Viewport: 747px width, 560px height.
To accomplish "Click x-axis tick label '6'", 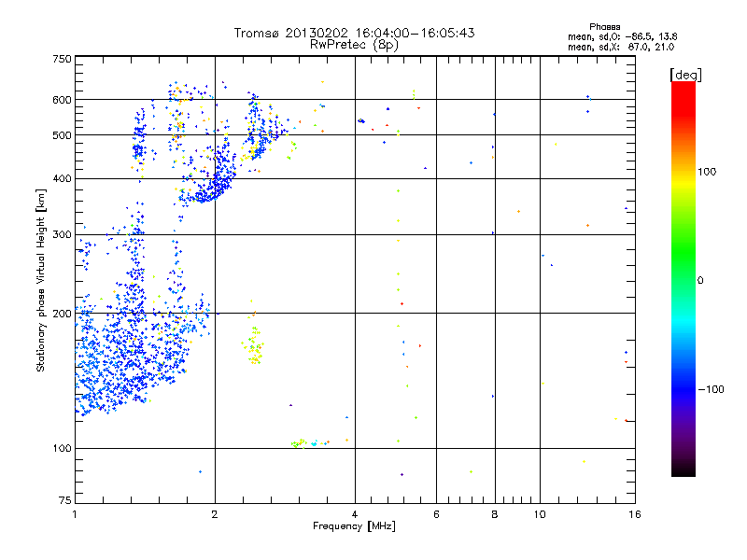I will click(436, 514).
